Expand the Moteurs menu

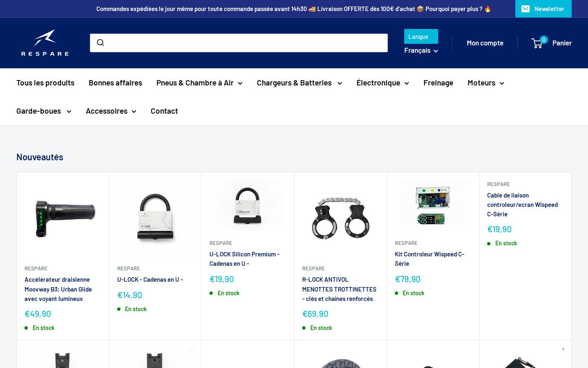coord(486,83)
